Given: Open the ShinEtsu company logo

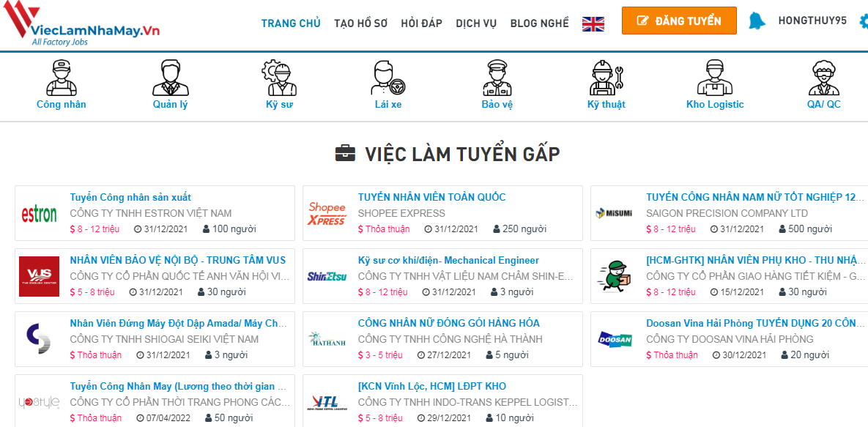Looking at the screenshot, I should 327,276.
